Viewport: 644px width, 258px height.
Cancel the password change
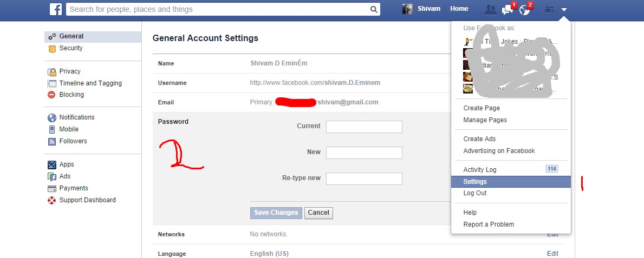(x=318, y=213)
